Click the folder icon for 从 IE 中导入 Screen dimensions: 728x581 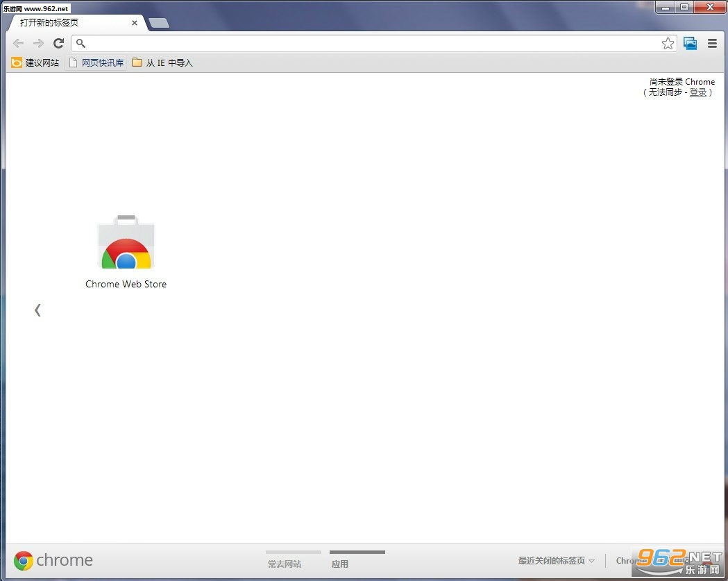pos(137,62)
